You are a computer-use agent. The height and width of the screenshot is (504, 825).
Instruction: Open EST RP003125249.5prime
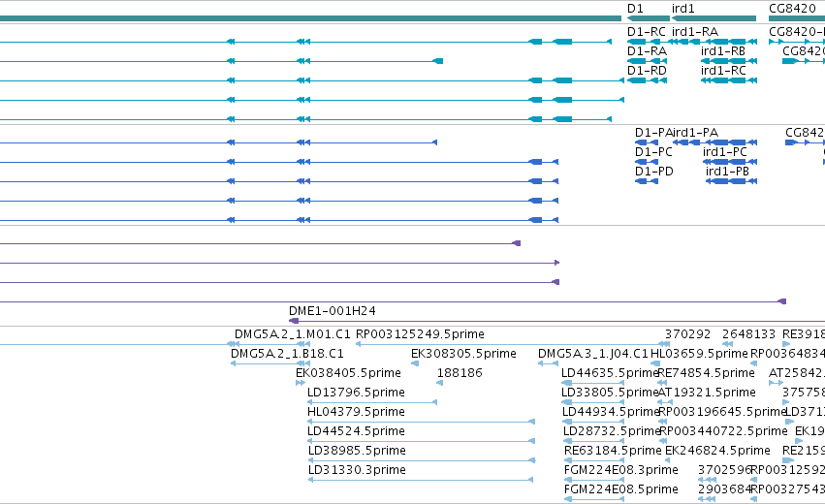pos(420,334)
